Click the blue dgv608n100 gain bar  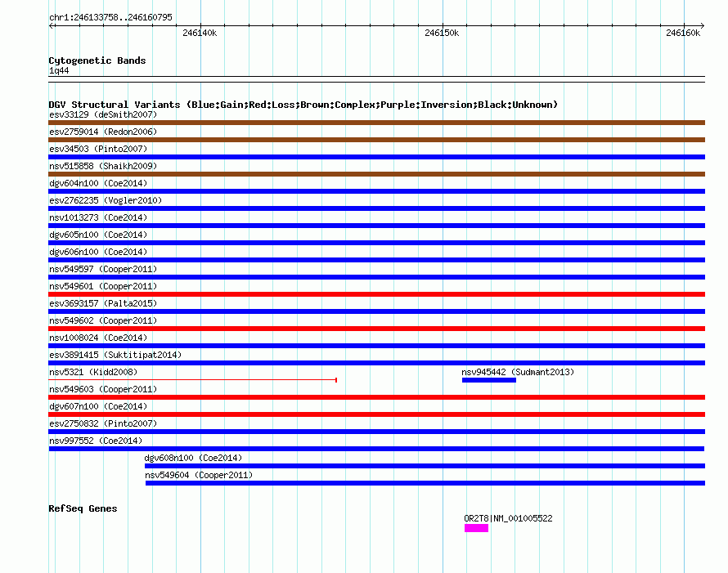[425, 466]
